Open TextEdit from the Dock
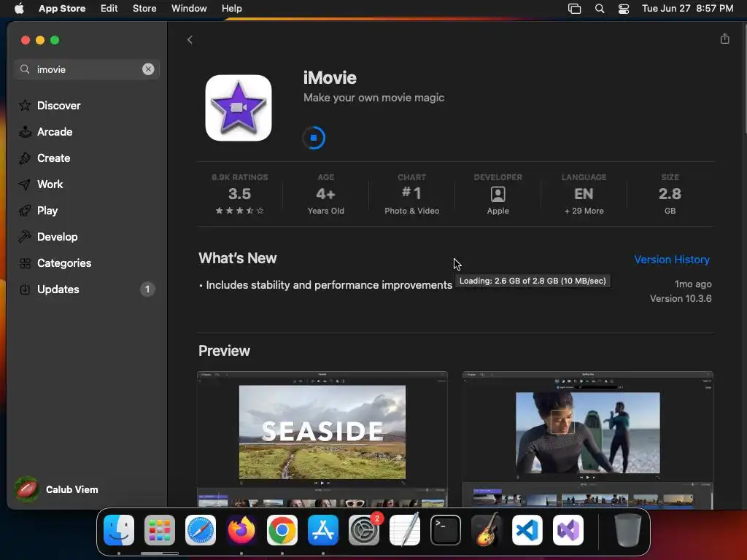The height and width of the screenshot is (560, 747). point(405,530)
